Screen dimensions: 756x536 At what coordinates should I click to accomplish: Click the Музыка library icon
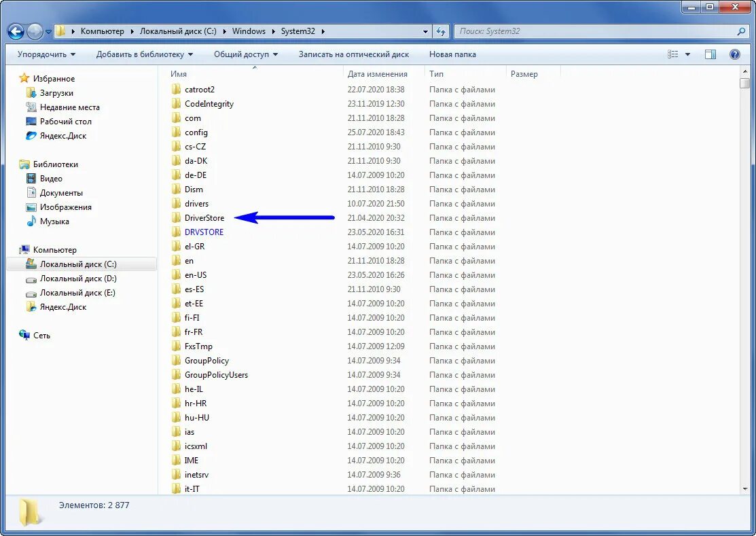coord(31,221)
